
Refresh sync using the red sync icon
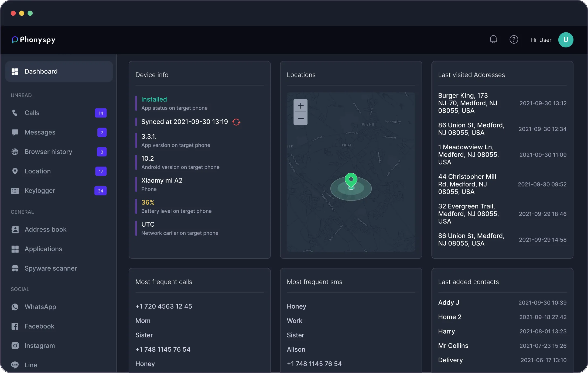tap(236, 122)
